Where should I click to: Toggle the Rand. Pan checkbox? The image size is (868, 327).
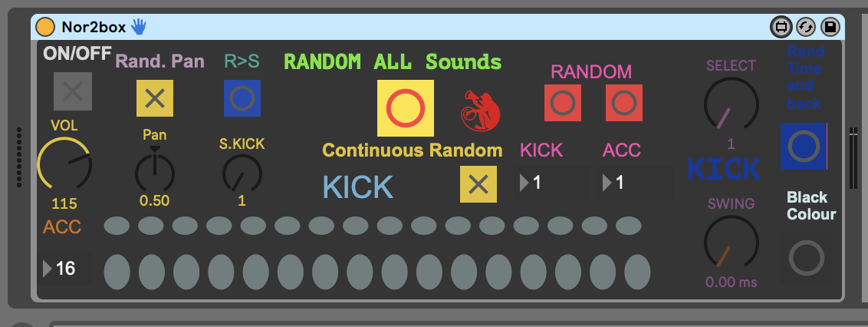[x=155, y=98]
